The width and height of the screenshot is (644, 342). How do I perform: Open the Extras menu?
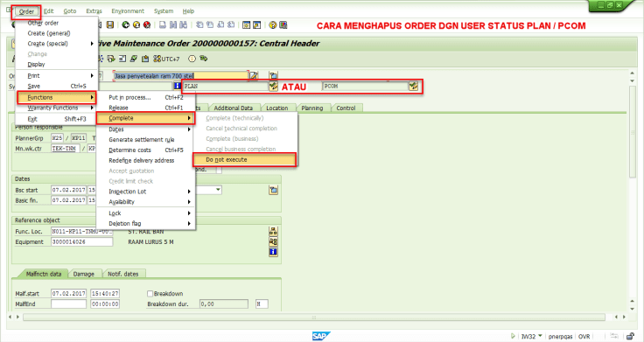pos(94,11)
